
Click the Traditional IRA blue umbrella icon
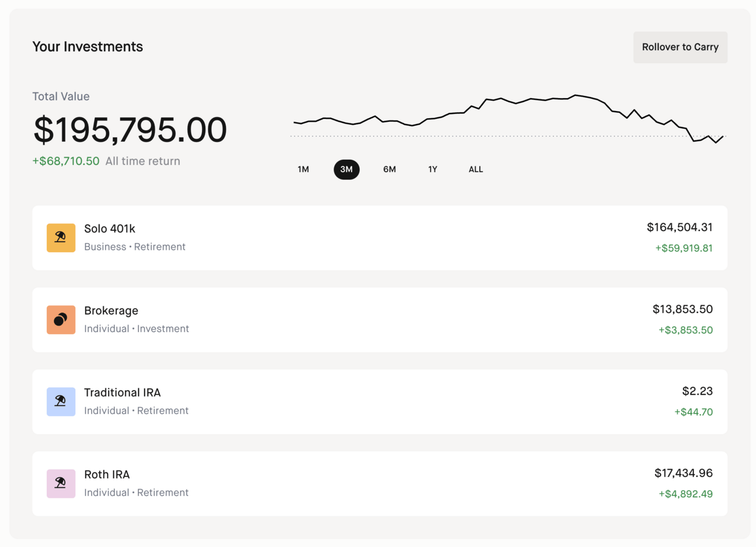pyautogui.click(x=61, y=401)
